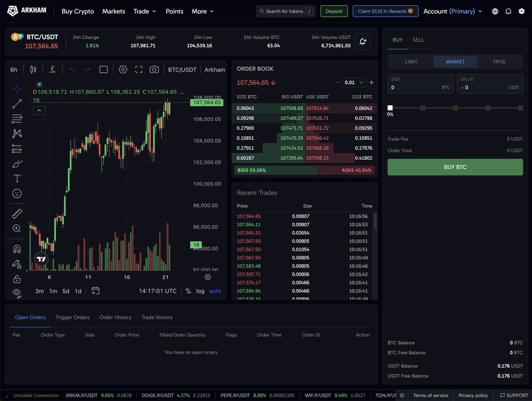Increase order book grouping with plus
532x401 pixels.
point(372,83)
